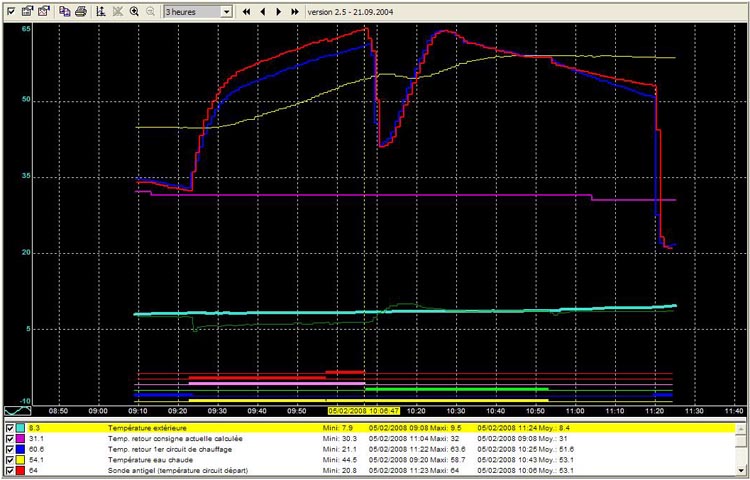Image resolution: width=750 pixels, height=480 pixels.
Task: Step forward with the single right arrow
Action: 278,11
